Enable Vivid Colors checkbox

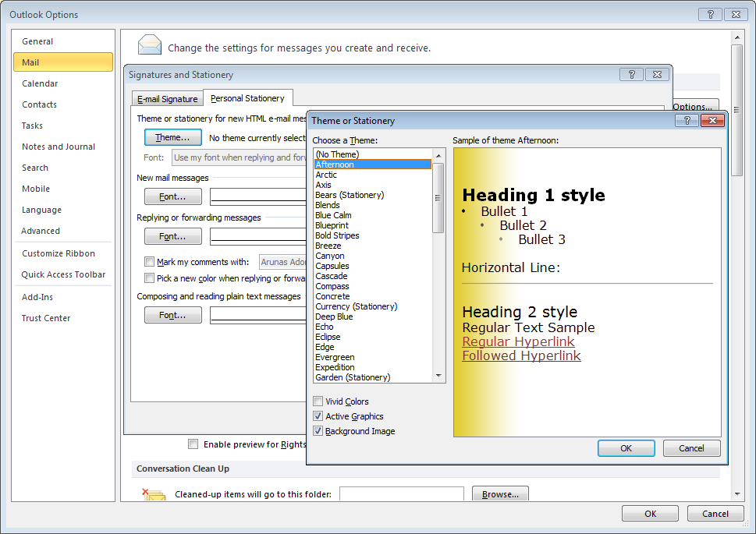[318, 401]
